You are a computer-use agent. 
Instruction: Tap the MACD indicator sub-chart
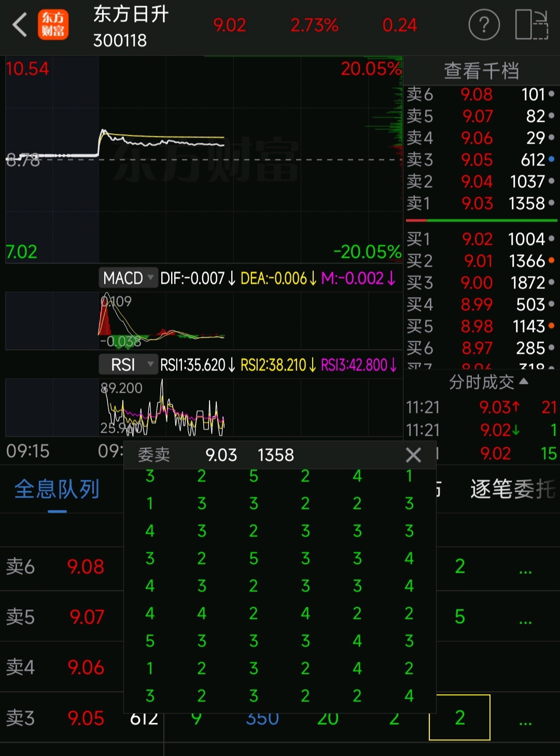tap(204, 321)
